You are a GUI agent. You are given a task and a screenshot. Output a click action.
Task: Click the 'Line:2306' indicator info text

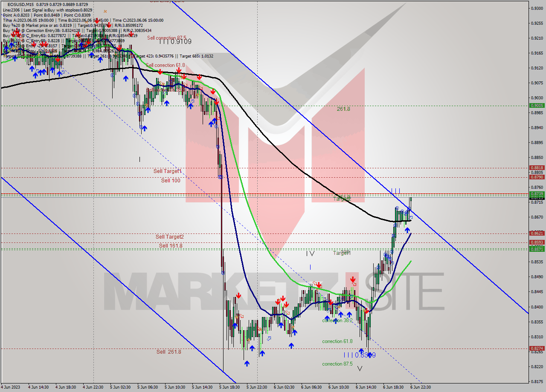(12, 9)
